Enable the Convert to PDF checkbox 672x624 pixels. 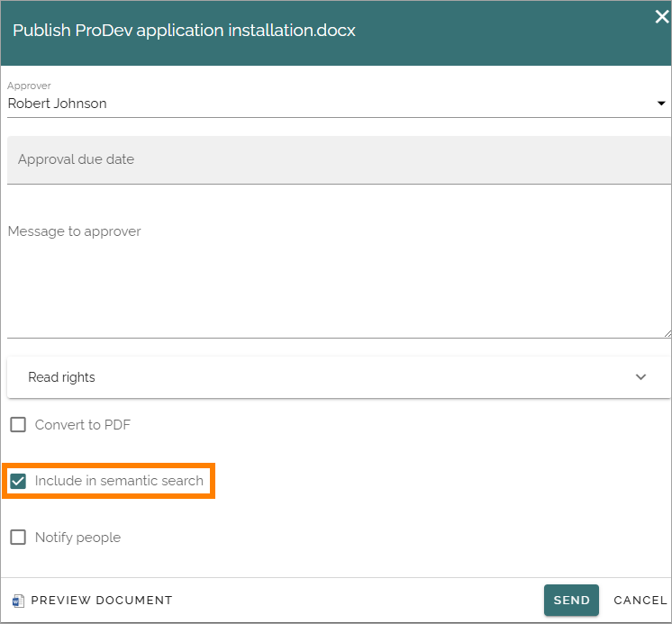18,425
